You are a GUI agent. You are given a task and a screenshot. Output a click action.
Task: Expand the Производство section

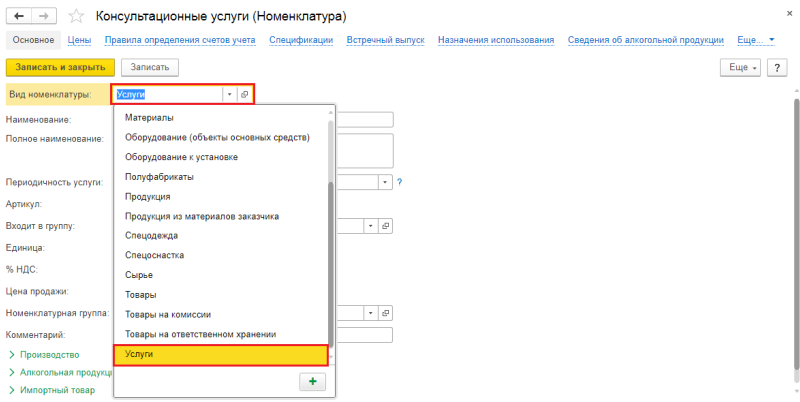(45, 355)
